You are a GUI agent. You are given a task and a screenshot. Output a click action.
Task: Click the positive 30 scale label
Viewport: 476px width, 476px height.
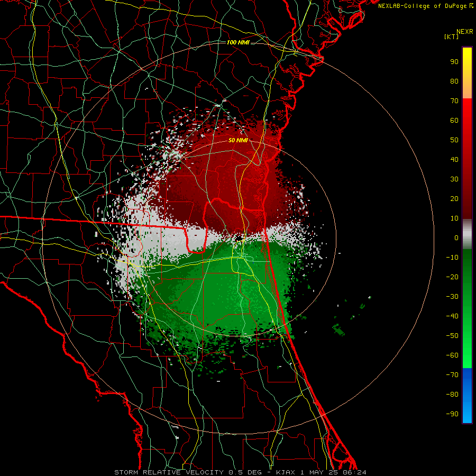454,179
